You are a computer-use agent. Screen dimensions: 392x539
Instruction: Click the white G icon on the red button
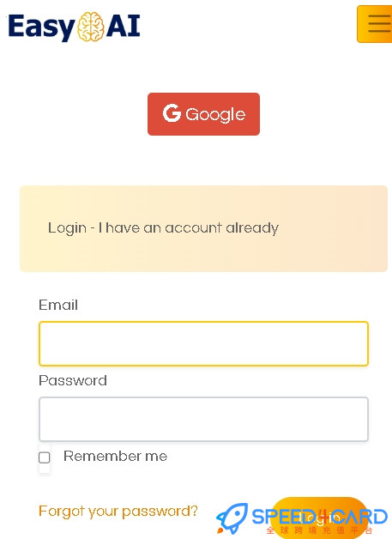(x=172, y=113)
